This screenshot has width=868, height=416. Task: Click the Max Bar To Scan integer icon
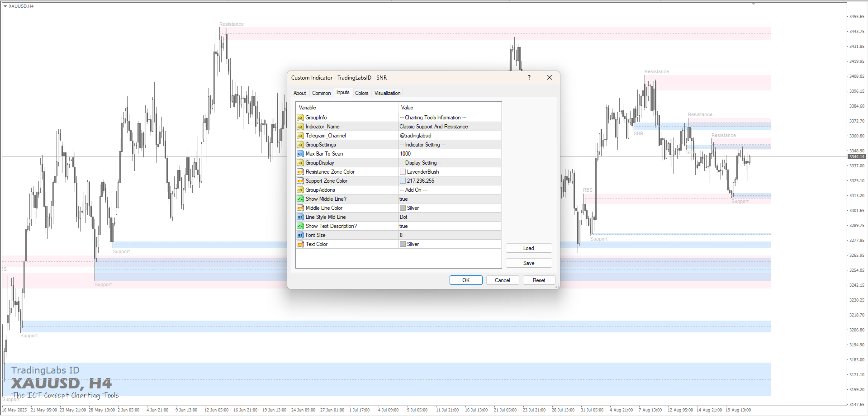click(x=300, y=154)
